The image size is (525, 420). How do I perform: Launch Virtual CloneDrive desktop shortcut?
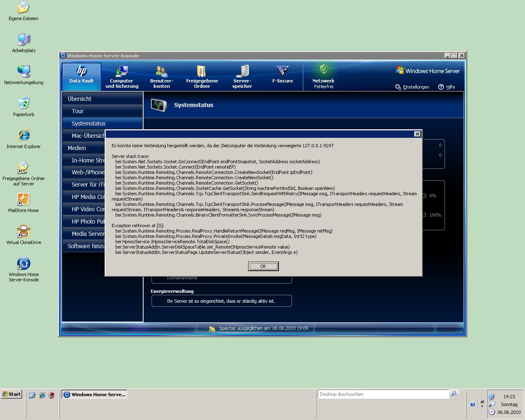tap(23, 235)
